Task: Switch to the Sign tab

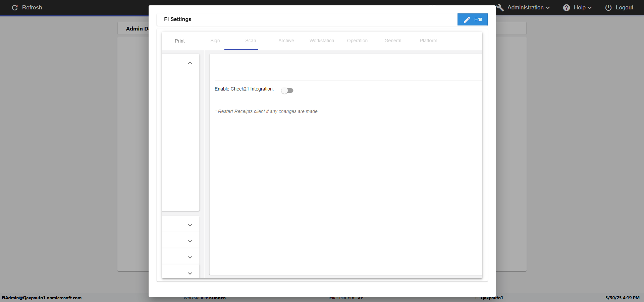Action: [x=215, y=41]
